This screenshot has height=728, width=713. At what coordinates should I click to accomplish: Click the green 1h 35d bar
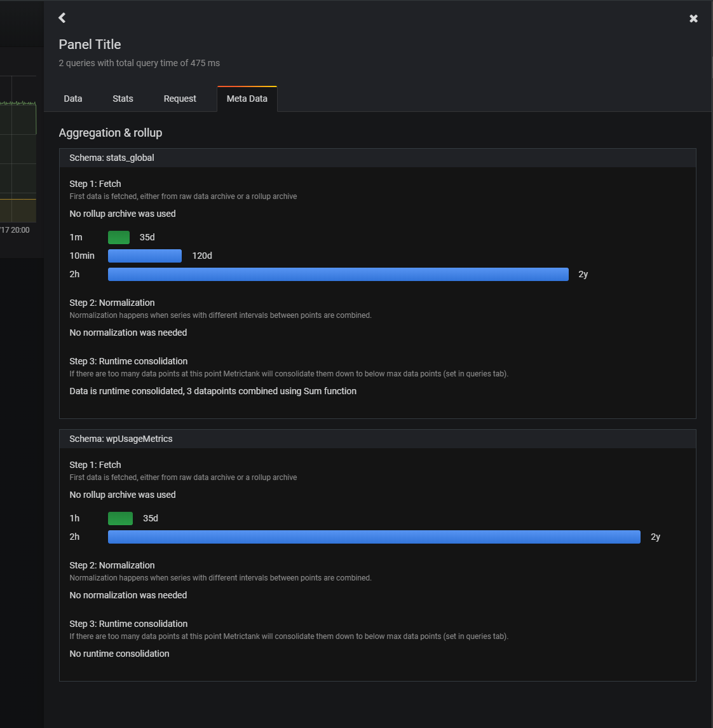(x=120, y=518)
